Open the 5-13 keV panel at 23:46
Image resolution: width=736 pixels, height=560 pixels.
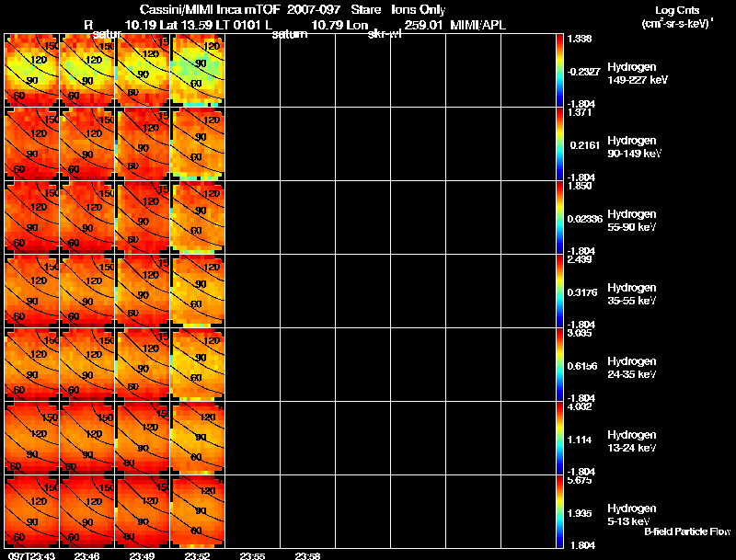86,512
